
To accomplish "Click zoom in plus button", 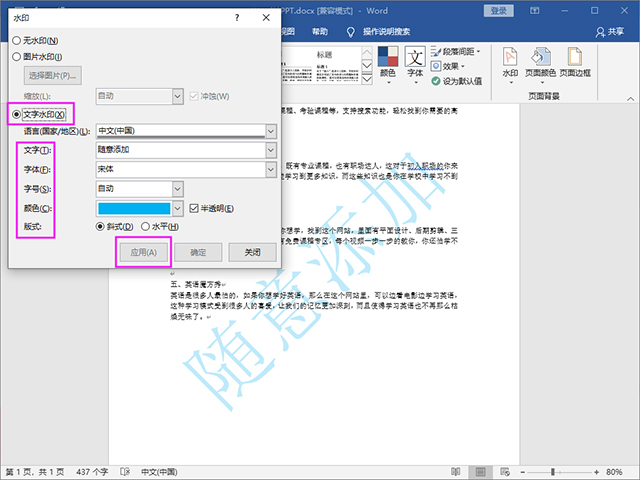I will (596, 472).
